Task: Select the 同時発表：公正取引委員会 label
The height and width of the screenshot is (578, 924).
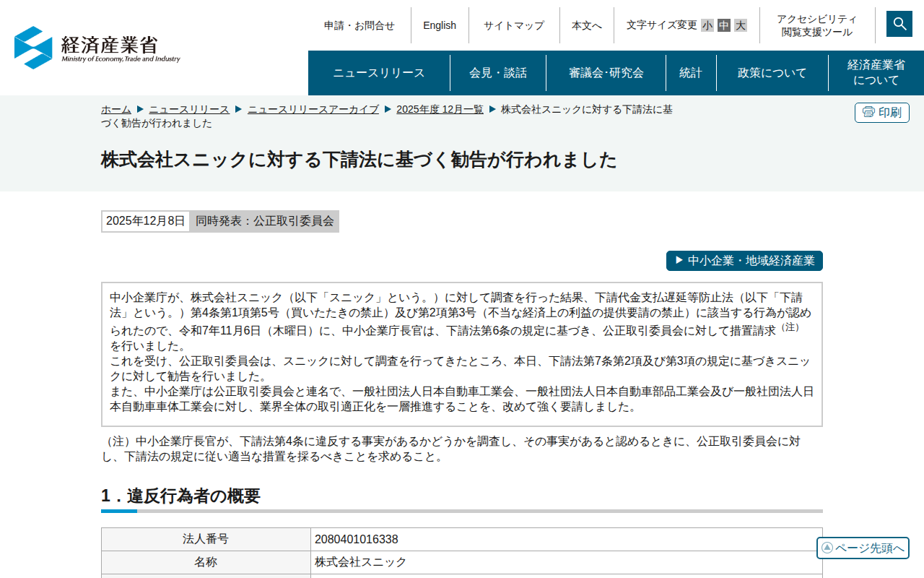Action: pyautogui.click(x=265, y=221)
